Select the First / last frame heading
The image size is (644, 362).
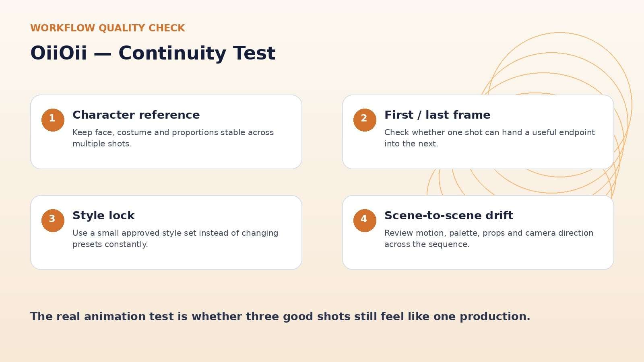[x=437, y=115]
